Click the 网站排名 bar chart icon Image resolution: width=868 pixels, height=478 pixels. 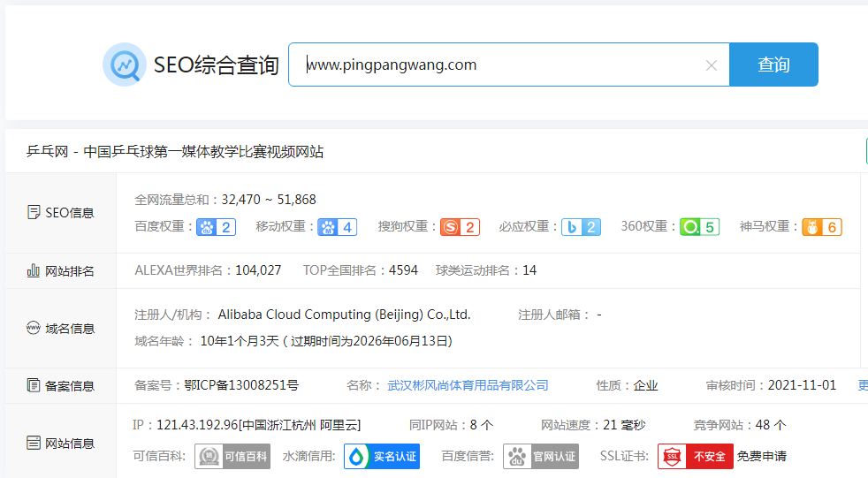(x=34, y=270)
